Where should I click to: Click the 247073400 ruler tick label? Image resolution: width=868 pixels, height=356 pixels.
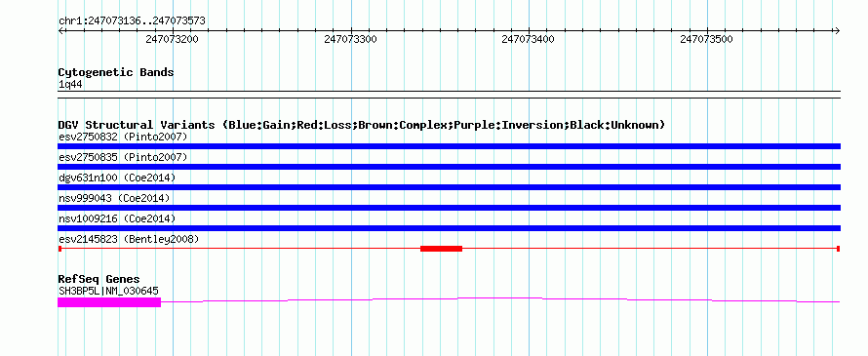pyautogui.click(x=528, y=39)
